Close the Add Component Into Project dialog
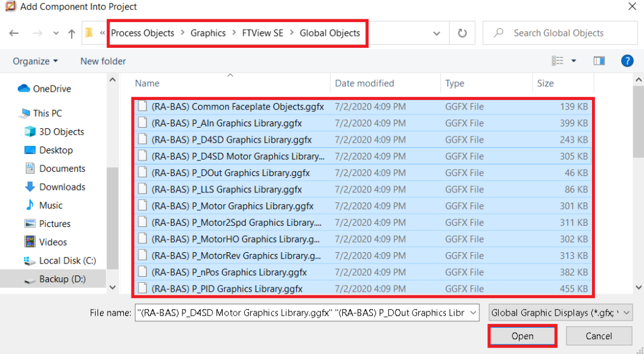Screen dimensions: 644x354 [633, 6]
